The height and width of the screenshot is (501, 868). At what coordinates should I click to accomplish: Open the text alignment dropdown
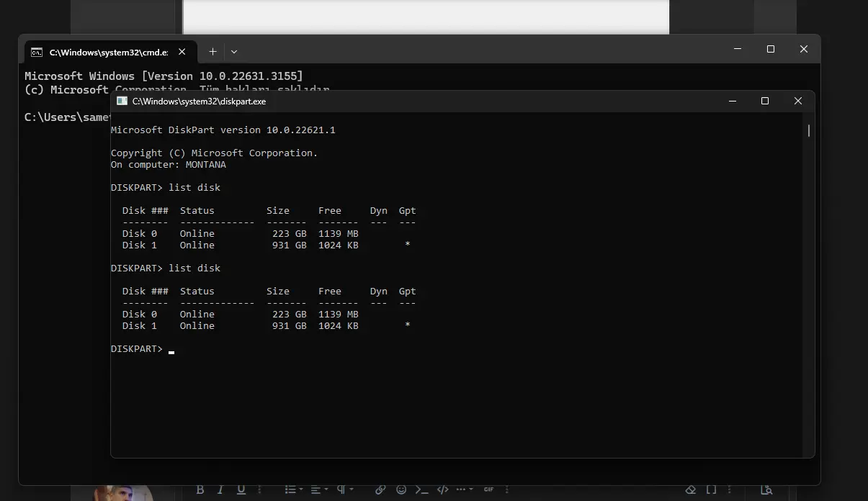(x=319, y=489)
